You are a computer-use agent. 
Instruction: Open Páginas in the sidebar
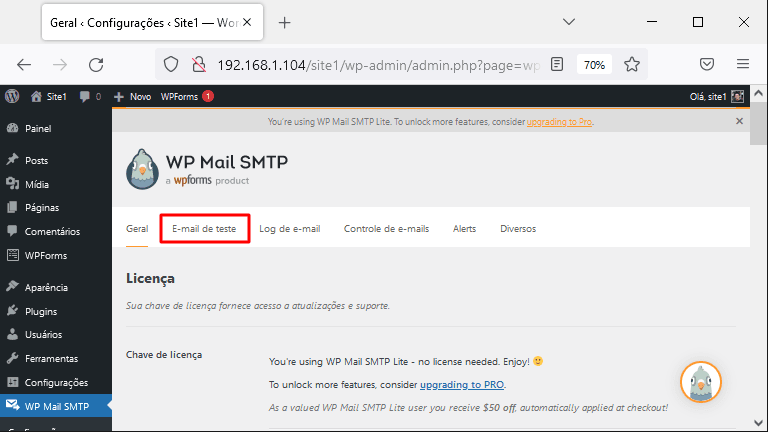42,208
